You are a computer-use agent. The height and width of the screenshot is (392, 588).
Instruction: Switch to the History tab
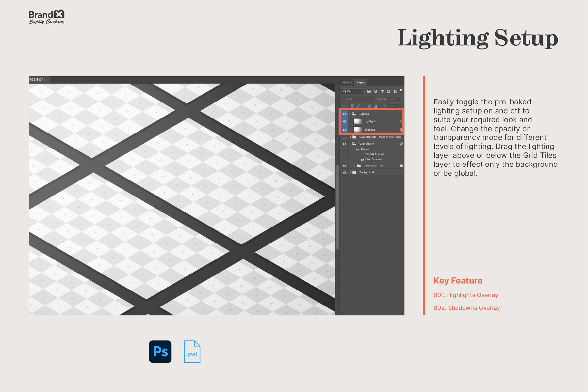pyautogui.click(x=347, y=82)
